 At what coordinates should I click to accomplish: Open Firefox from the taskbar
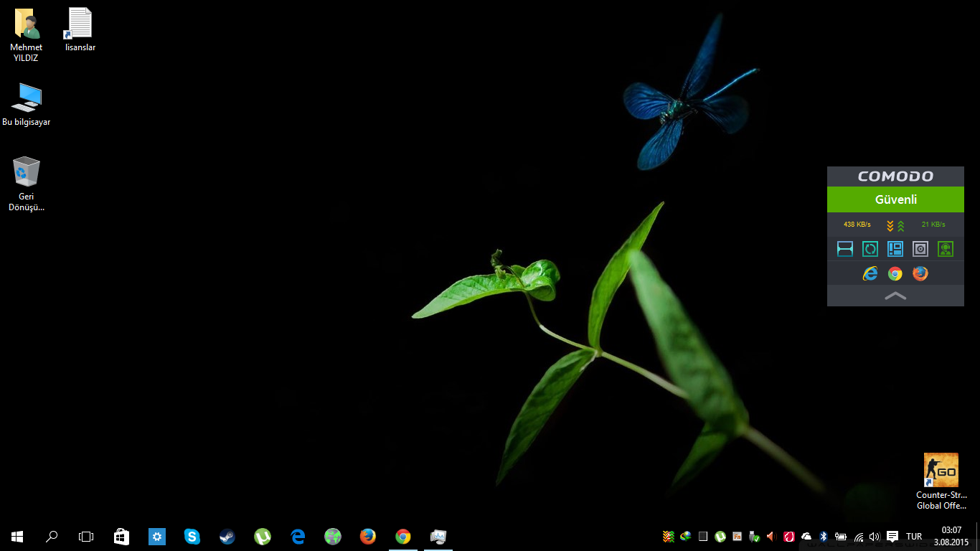(368, 536)
